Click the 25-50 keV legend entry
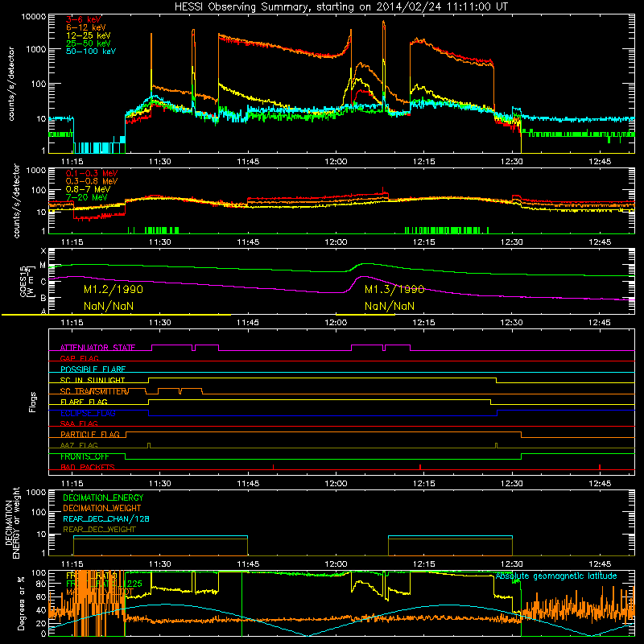 88,43
